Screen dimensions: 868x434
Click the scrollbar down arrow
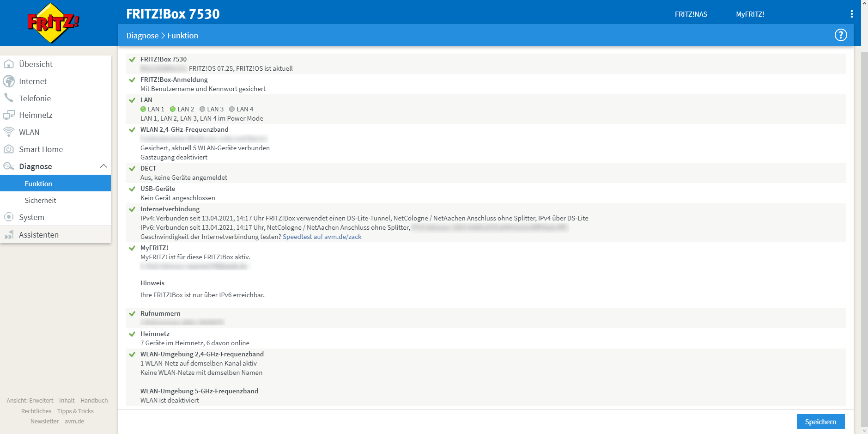[864, 430]
